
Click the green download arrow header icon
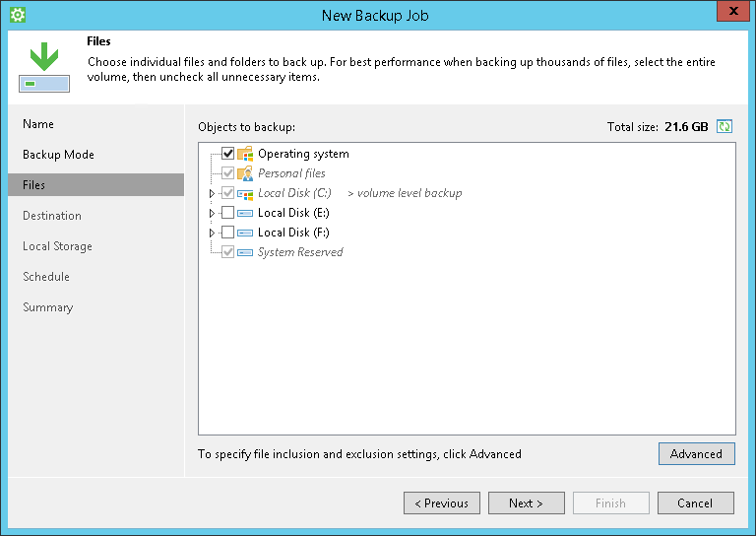(44, 67)
